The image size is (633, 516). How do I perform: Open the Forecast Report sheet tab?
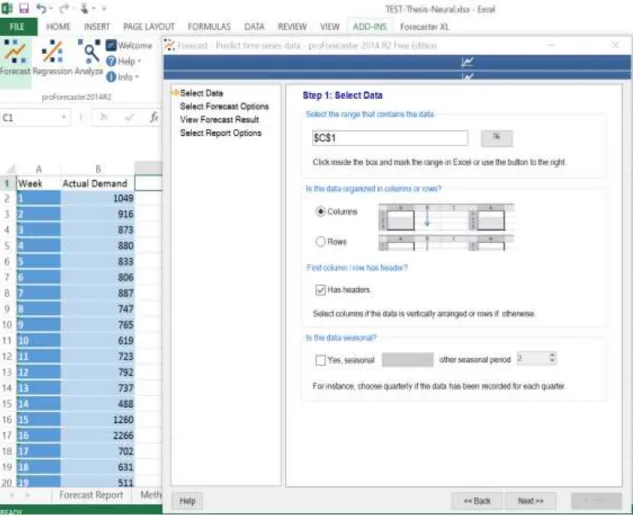[91, 495]
